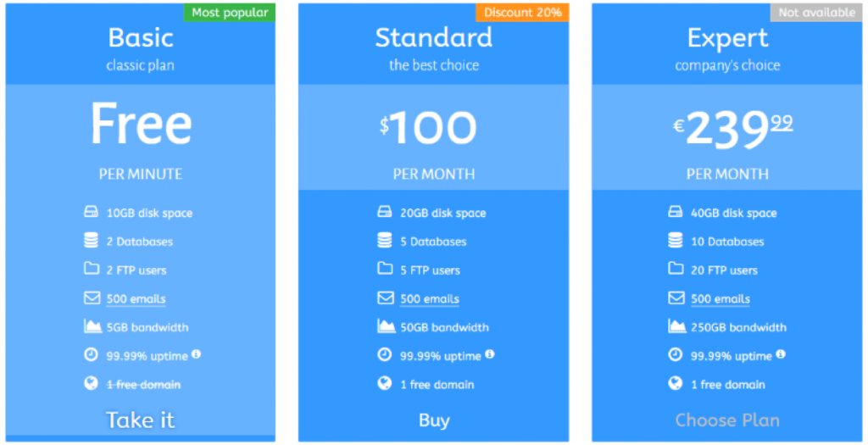Click the Basic plan free domain globe icon

[x=92, y=384]
